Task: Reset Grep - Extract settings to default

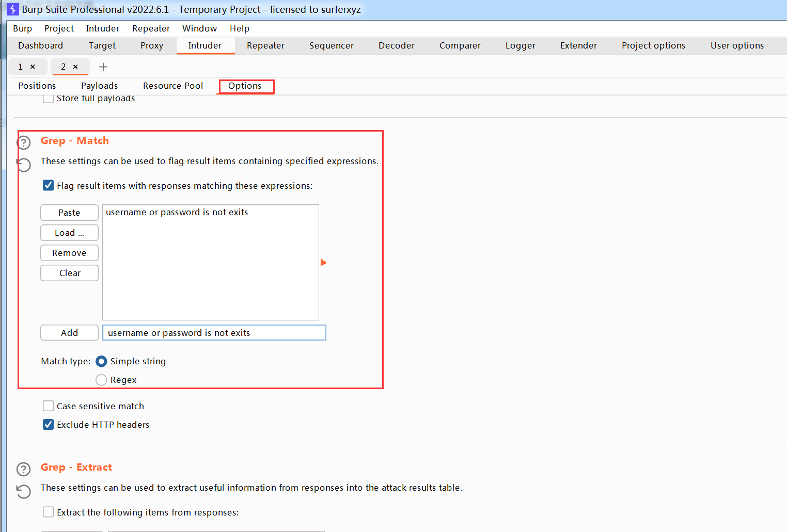Action: click(24, 491)
